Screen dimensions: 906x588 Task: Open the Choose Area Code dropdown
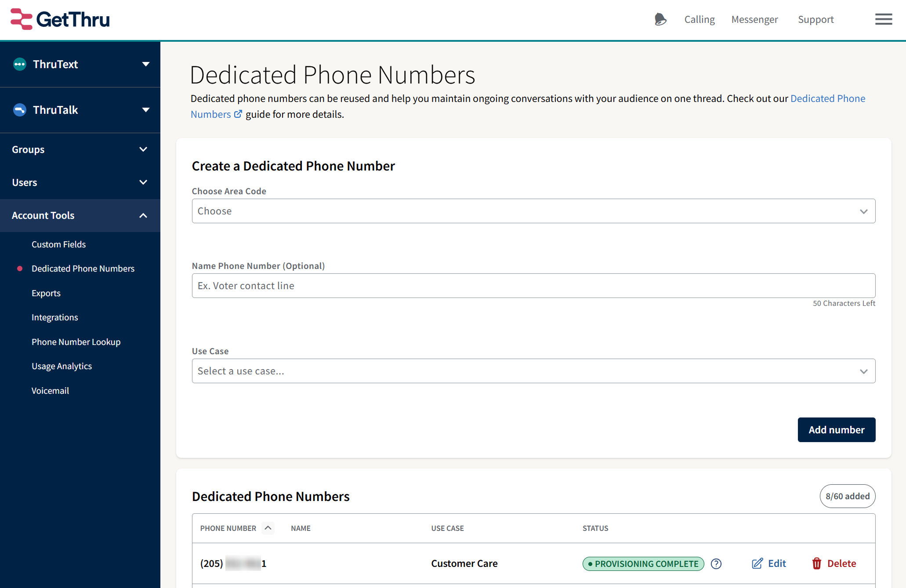(533, 211)
